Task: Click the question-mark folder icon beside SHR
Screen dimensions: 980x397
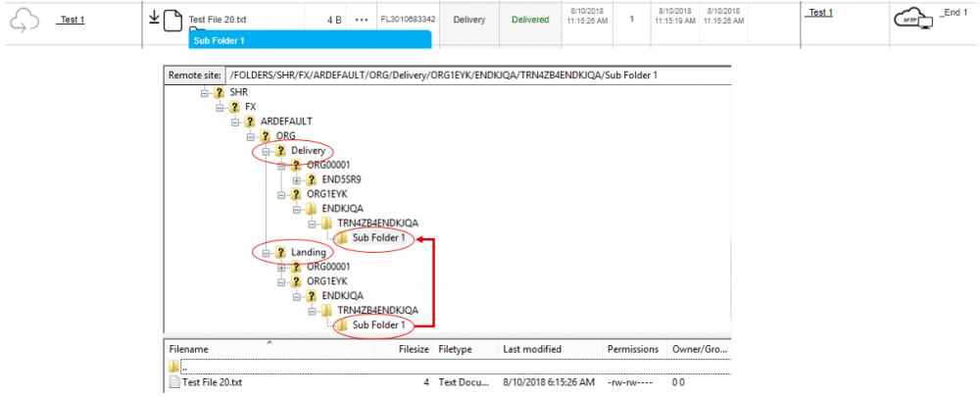Action: coord(220,91)
